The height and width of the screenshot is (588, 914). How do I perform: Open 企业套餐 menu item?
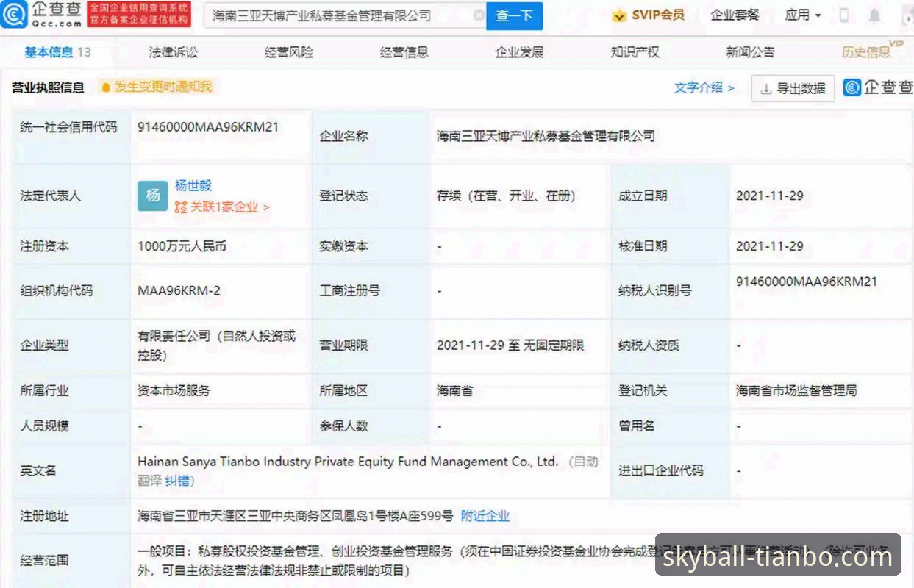735,15
